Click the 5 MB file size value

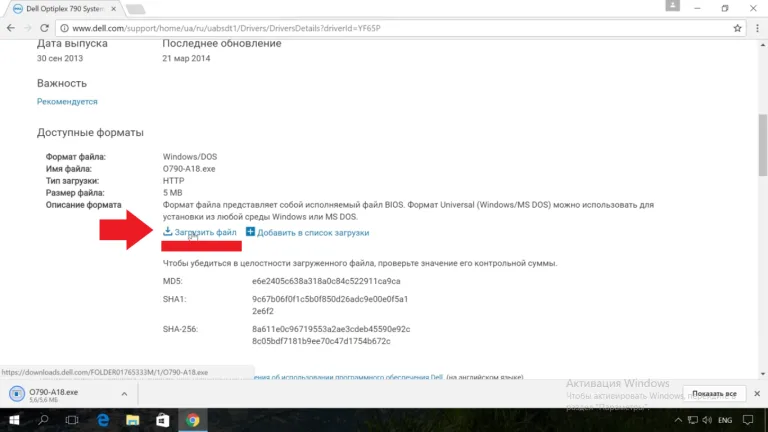172,193
